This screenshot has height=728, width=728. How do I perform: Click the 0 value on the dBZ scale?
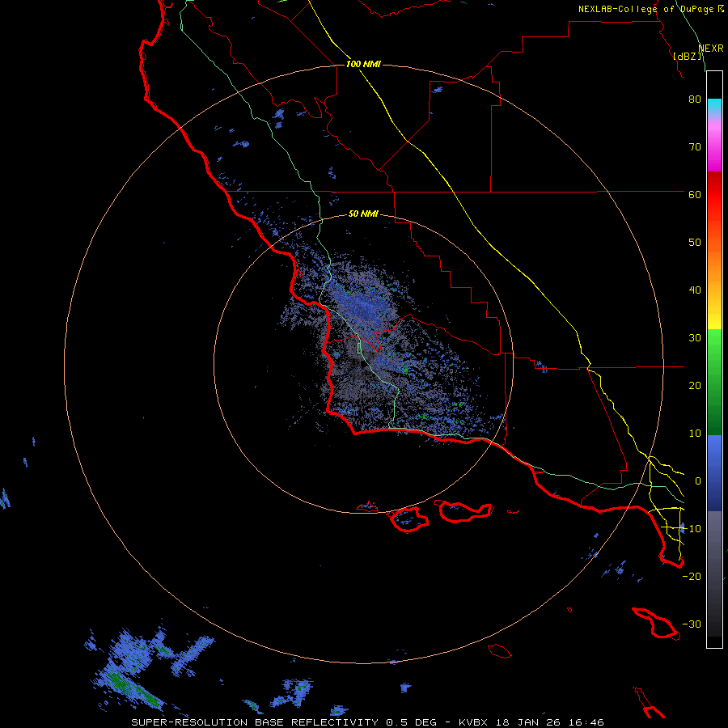[698, 481]
